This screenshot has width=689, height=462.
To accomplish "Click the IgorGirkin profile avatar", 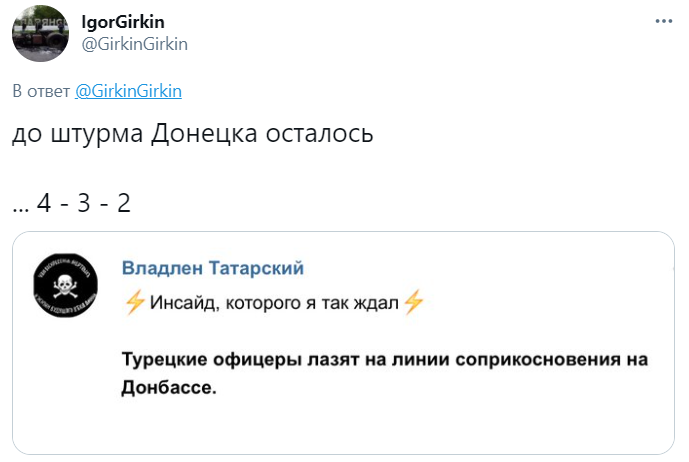I will click(40, 36).
